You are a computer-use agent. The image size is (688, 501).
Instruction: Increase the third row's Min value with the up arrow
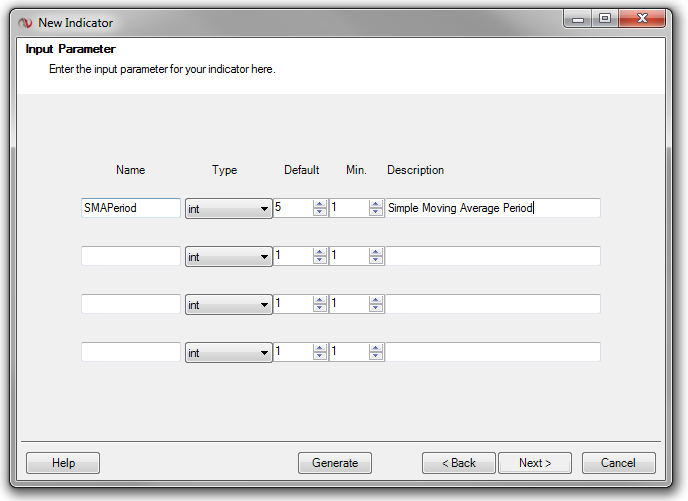[376, 300]
